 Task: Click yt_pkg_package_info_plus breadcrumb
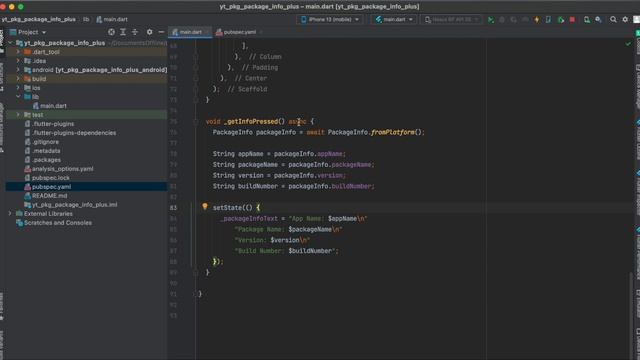pyautogui.click(x=38, y=19)
